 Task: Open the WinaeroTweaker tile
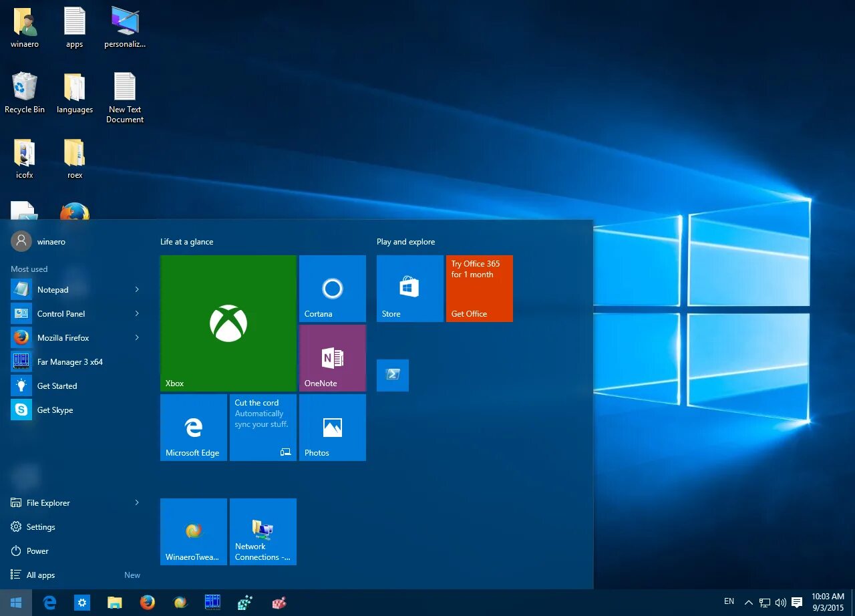click(194, 532)
